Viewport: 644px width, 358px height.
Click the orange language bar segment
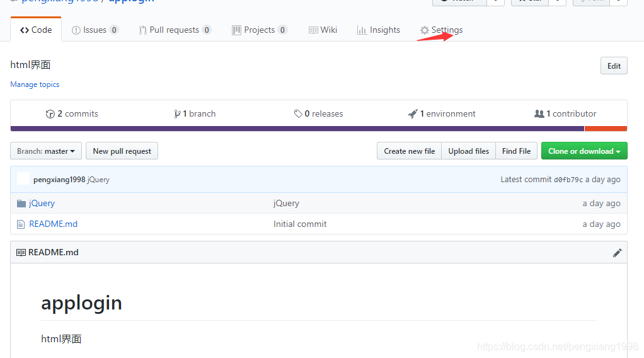tap(606, 129)
